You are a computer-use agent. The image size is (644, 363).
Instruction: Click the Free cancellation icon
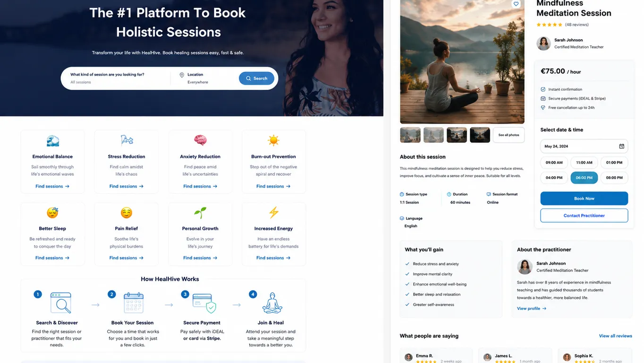point(543,108)
